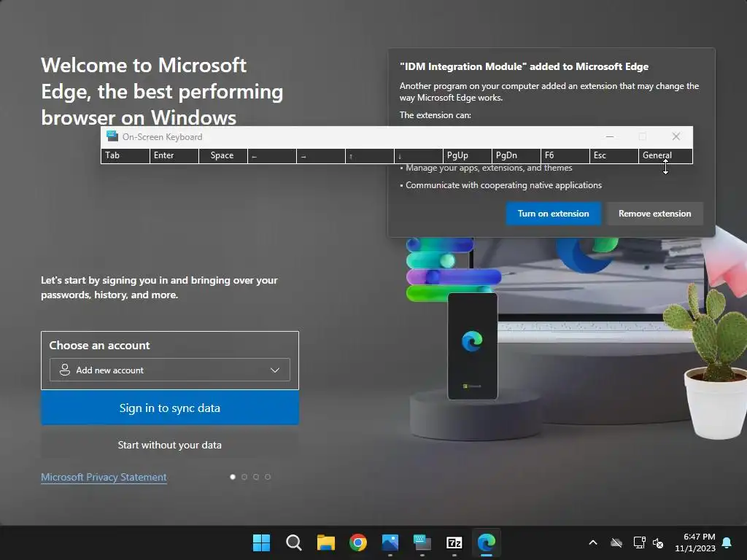
Task: Go to the fourth welcome page dot
Action: click(x=268, y=477)
